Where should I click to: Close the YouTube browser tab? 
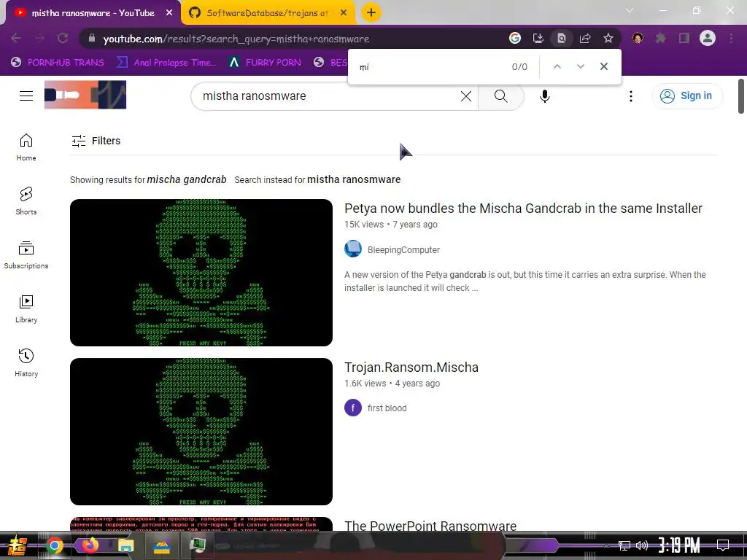point(169,13)
